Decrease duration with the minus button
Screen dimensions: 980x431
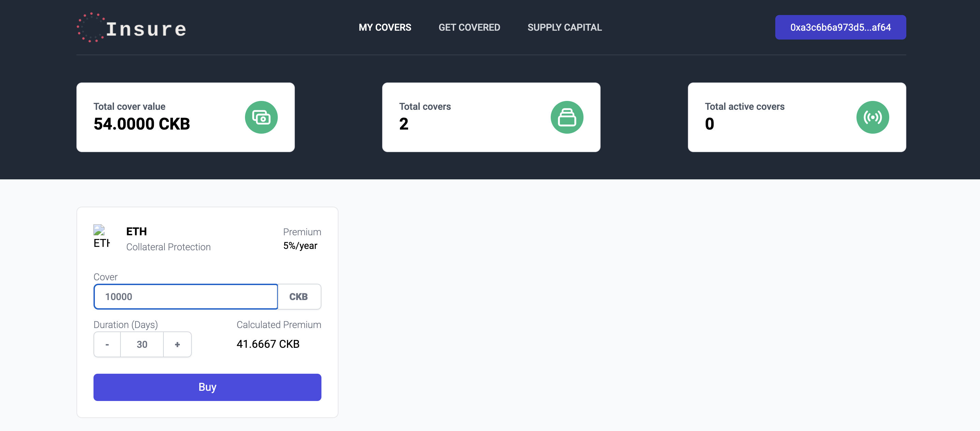(x=107, y=344)
